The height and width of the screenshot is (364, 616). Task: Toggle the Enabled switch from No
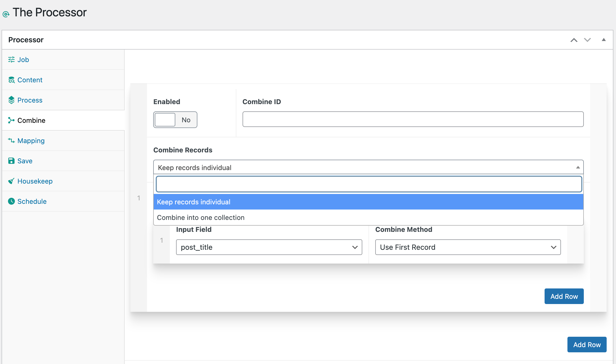(x=175, y=120)
